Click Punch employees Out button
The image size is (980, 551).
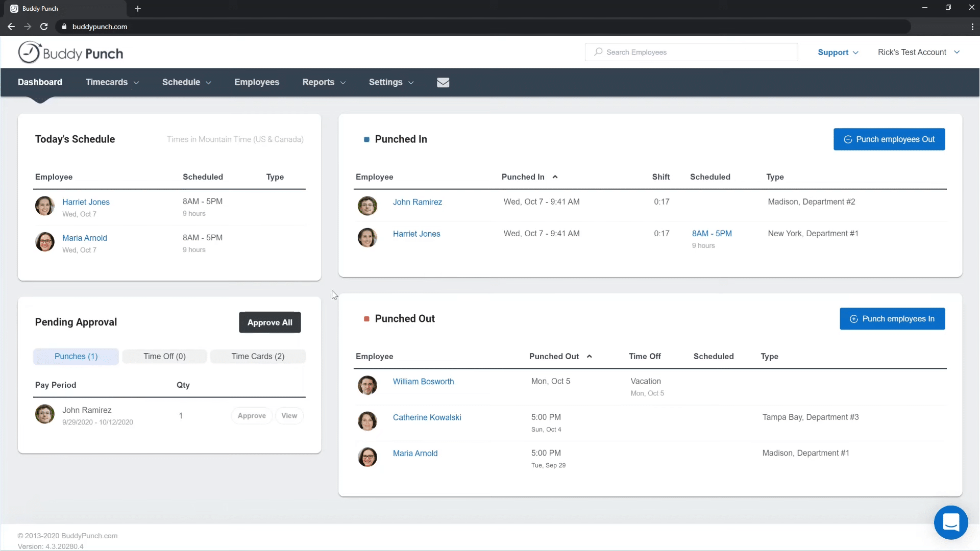[x=889, y=139]
